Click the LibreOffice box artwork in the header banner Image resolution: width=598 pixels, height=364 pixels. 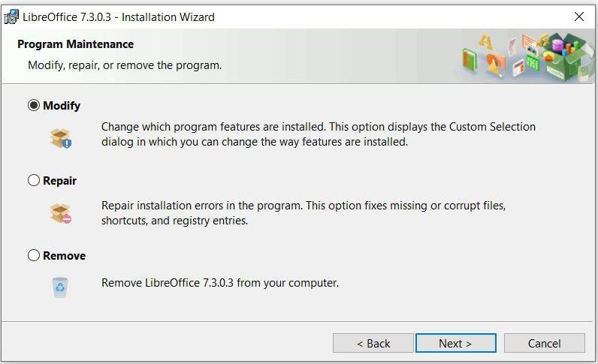point(528,56)
